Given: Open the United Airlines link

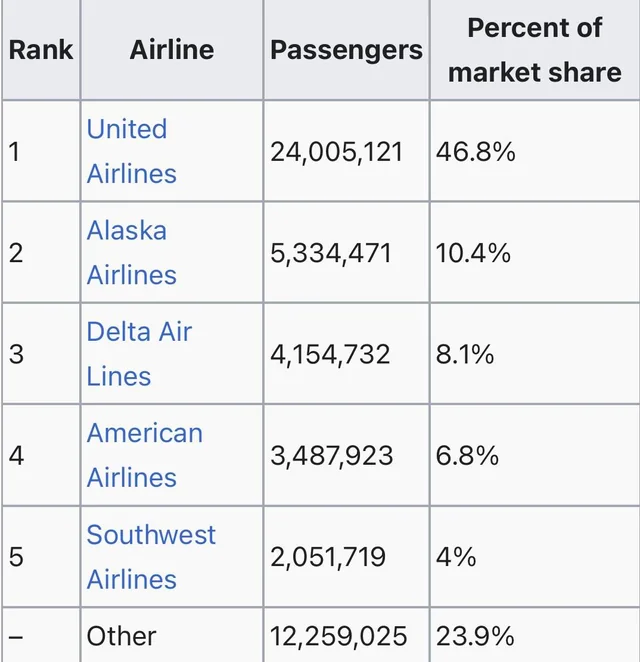Looking at the screenshot, I should point(127,130).
